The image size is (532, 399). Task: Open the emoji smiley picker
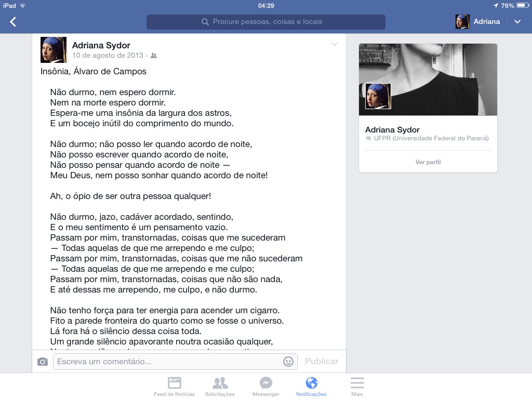click(x=288, y=362)
